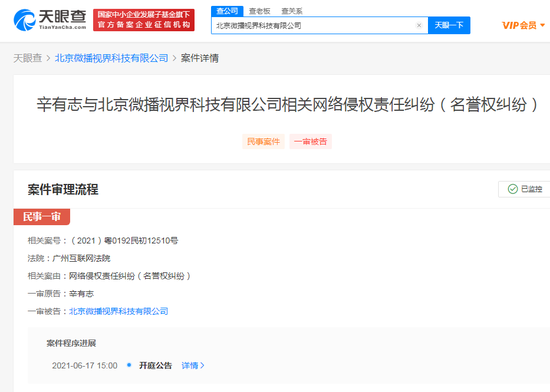This screenshot has height=392, width=550.
Task: Click court name 广州互联网法院
Action: tap(81, 258)
